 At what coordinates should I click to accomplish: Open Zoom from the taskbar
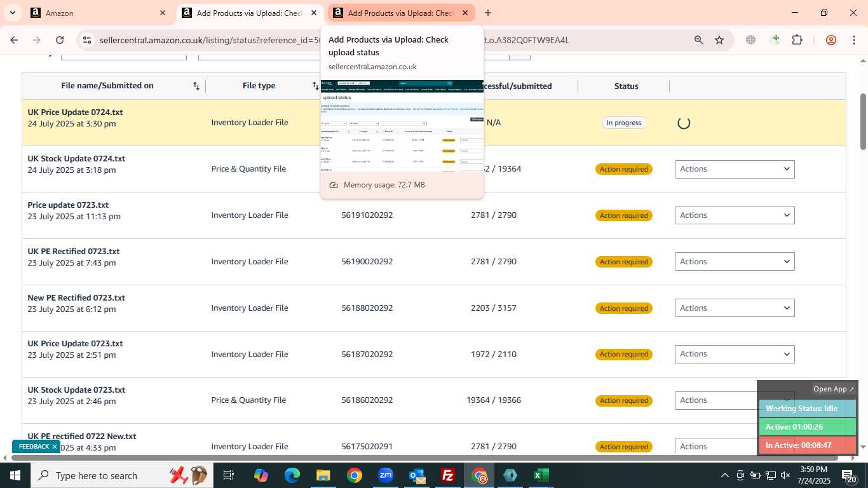pyautogui.click(x=385, y=475)
